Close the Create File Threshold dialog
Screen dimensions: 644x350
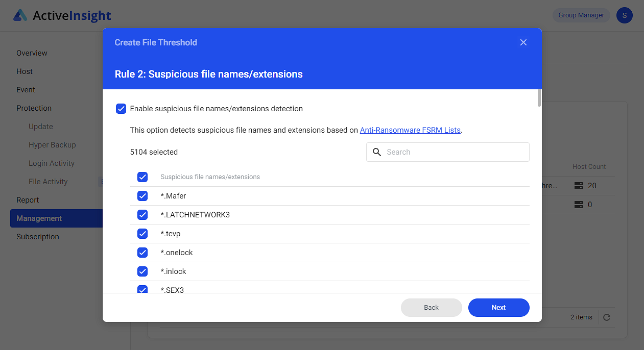coord(523,42)
